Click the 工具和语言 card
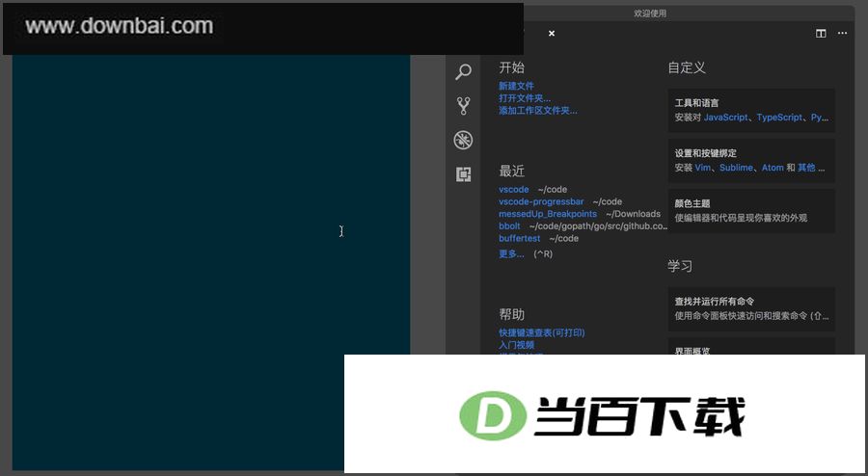The height and width of the screenshot is (476, 868). pos(751,110)
